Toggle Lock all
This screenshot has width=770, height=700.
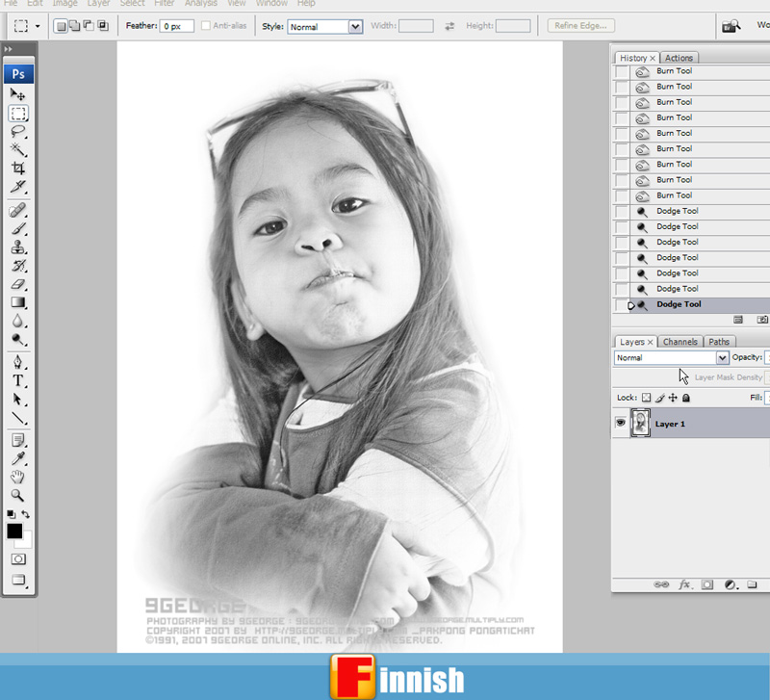tap(686, 398)
